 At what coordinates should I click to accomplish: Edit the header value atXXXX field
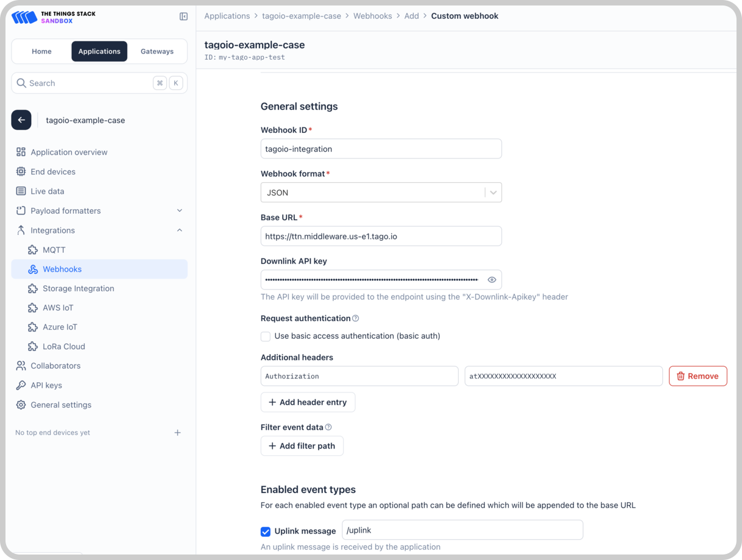(x=564, y=376)
